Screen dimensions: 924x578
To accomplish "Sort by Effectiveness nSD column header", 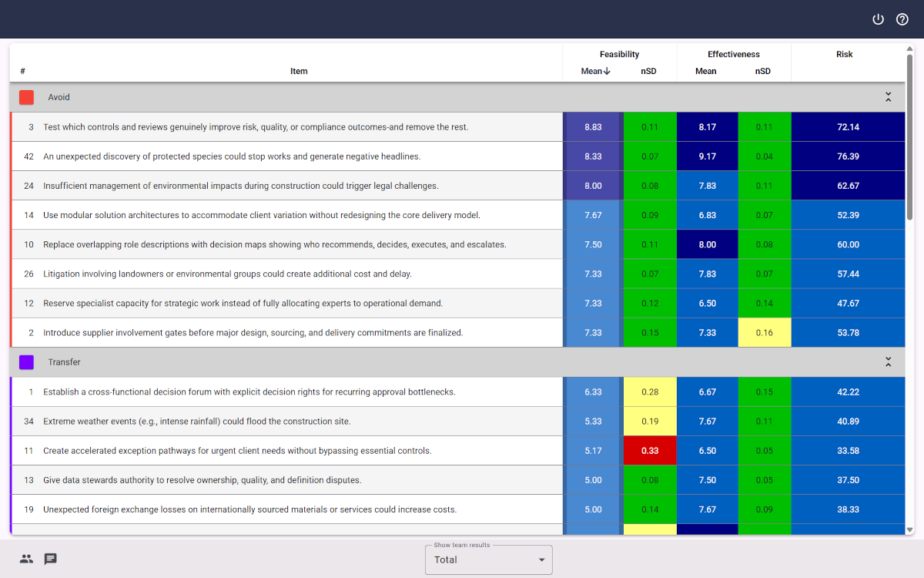I will (762, 71).
